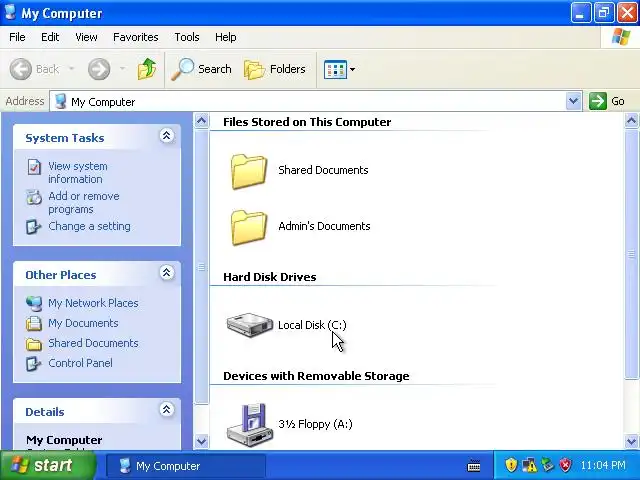Select the 3½ Floppy (A:) drive icon

click(x=249, y=424)
